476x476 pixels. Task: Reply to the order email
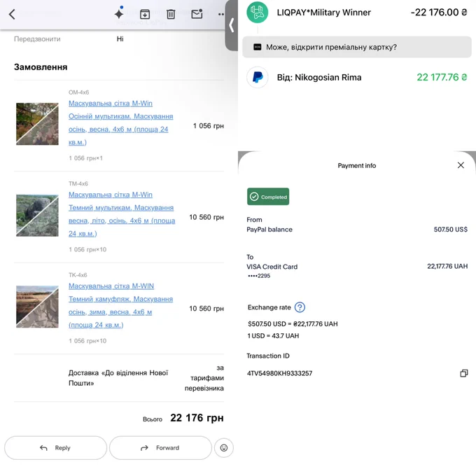point(55,448)
